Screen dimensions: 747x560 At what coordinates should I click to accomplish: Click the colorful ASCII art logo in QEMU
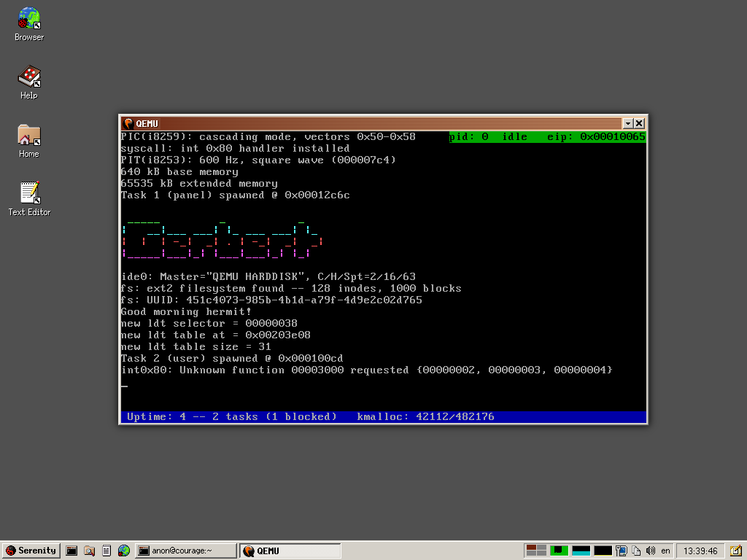[x=222, y=239]
